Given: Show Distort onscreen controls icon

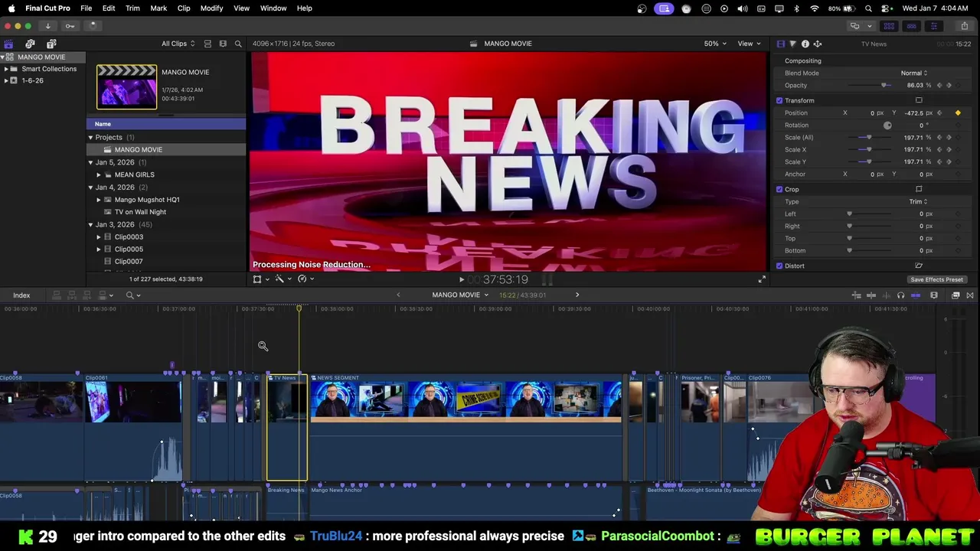Looking at the screenshot, I should pos(919,266).
